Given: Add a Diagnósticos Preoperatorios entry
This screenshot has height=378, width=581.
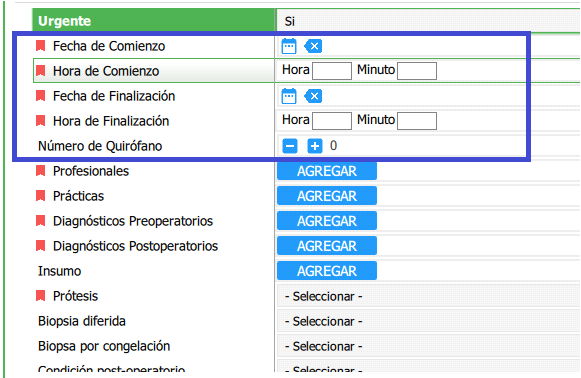Looking at the screenshot, I should coord(327,221).
